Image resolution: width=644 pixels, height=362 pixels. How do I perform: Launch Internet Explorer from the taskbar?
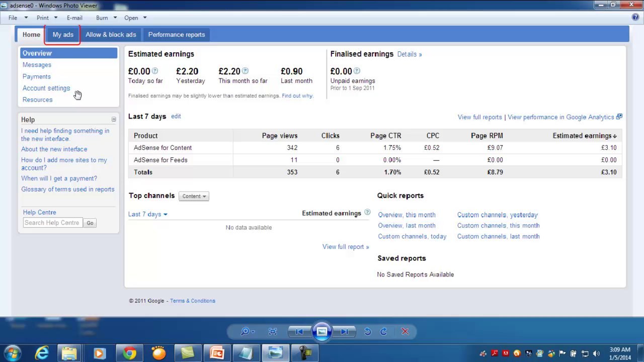coord(42,353)
